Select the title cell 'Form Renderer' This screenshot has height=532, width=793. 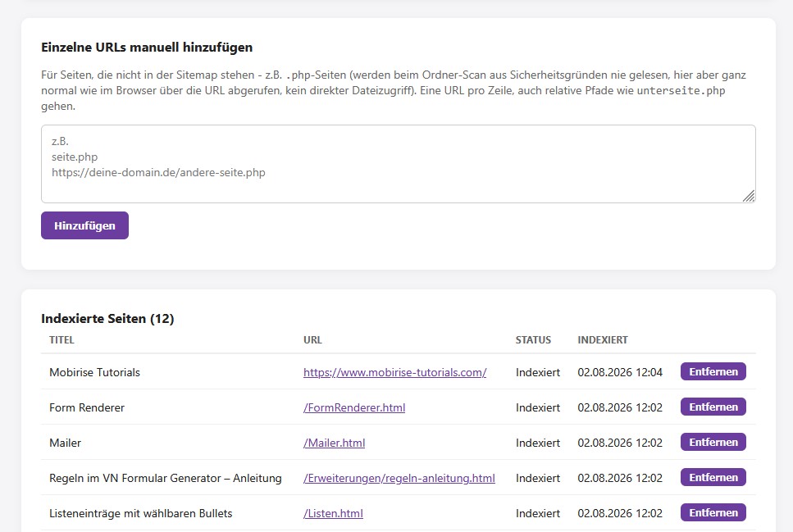[86, 407]
